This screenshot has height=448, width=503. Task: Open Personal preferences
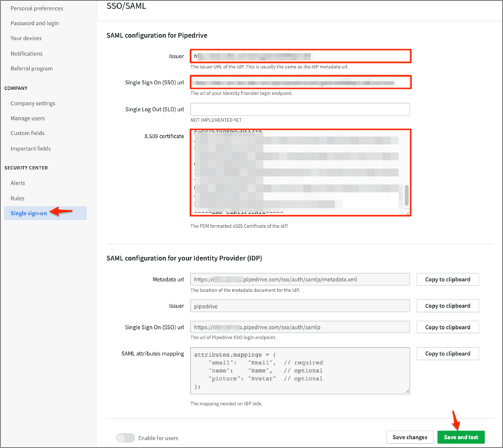pyautogui.click(x=36, y=8)
